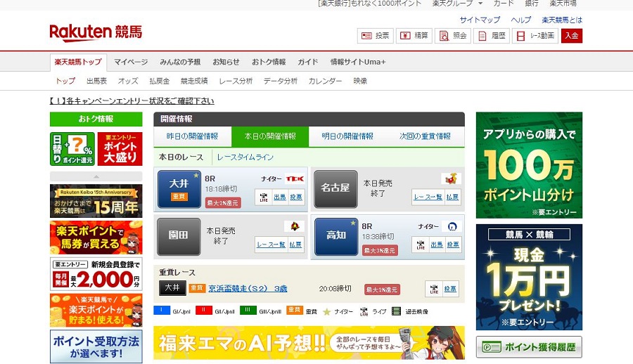This screenshot has width=633, height=364.
Task: Open the 投票 voting button in header
Action: [x=375, y=36]
